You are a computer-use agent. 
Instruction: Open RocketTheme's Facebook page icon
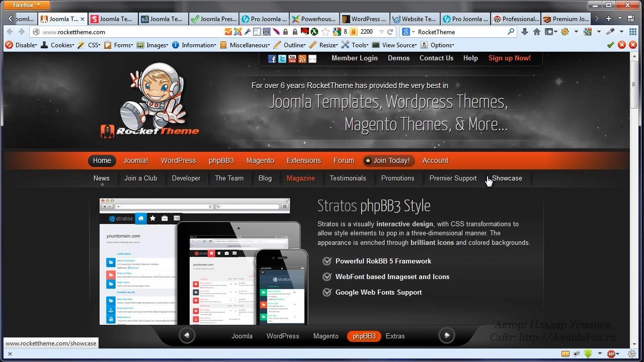pos(272,59)
